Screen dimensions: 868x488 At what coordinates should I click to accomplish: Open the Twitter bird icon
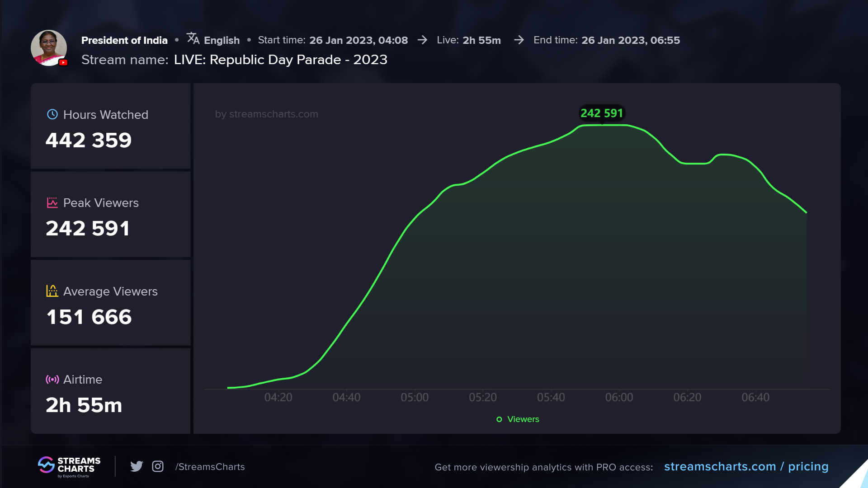(136, 466)
